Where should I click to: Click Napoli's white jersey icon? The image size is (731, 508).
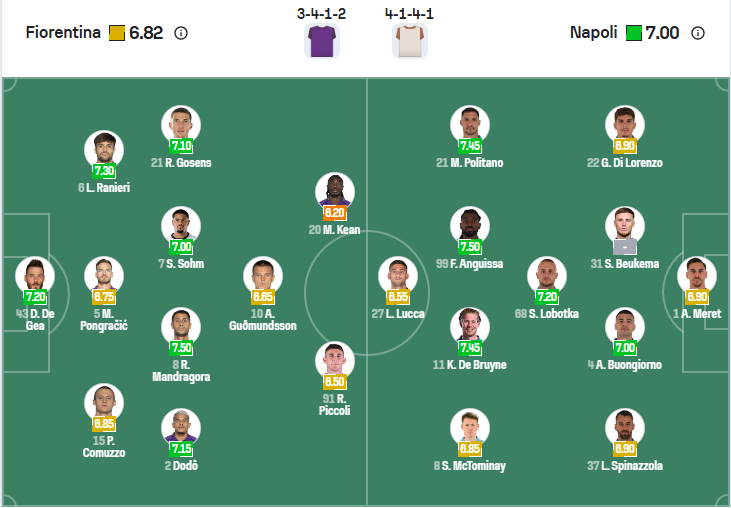tap(410, 41)
